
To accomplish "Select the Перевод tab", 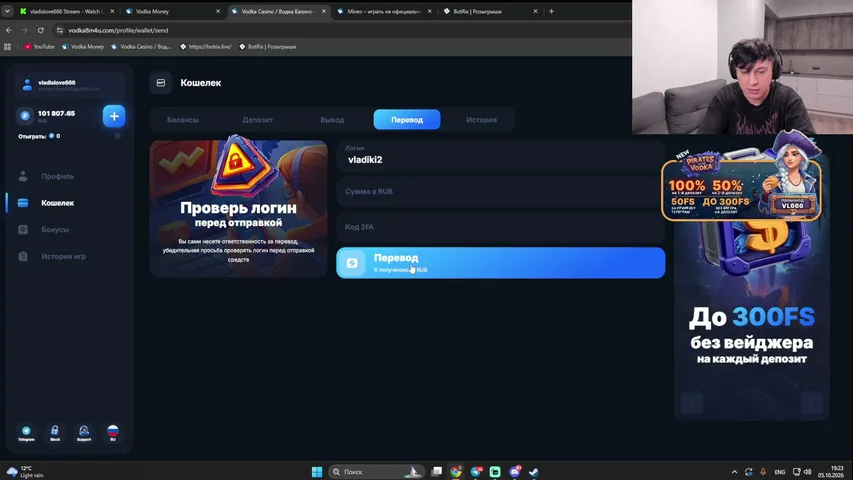I will coord(407,120).
